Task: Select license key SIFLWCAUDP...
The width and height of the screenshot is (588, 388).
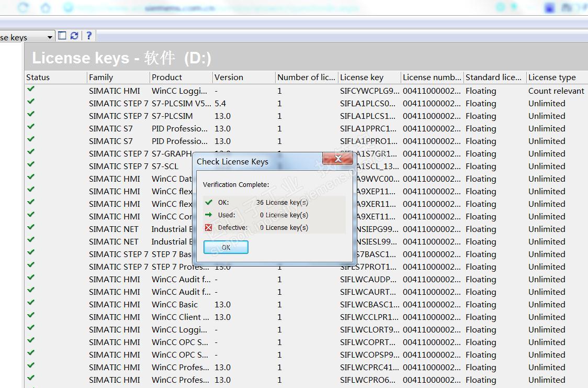Action: click(368, 280)
